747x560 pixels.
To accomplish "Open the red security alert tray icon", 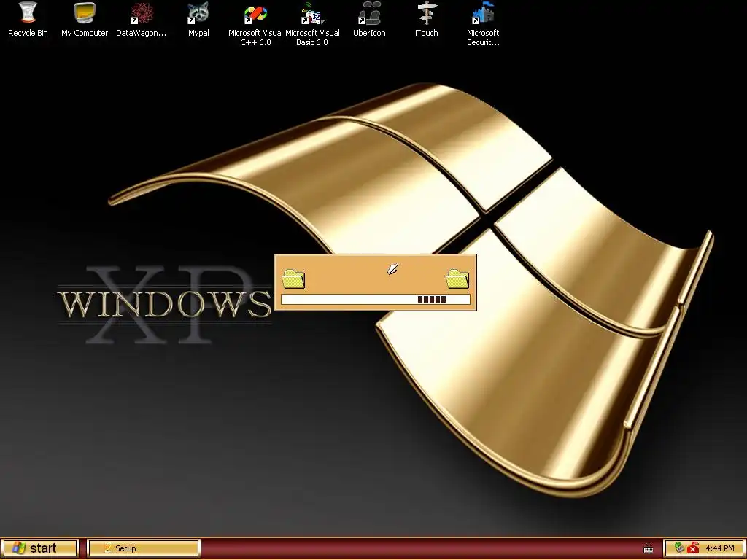I will [x=694, y=548].
